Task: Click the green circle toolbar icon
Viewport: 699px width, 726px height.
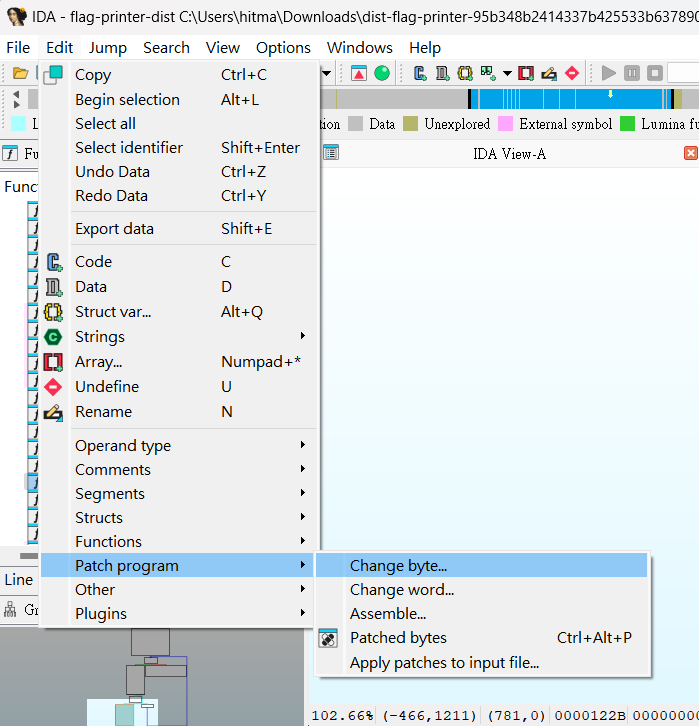Action: click(382, 73)
